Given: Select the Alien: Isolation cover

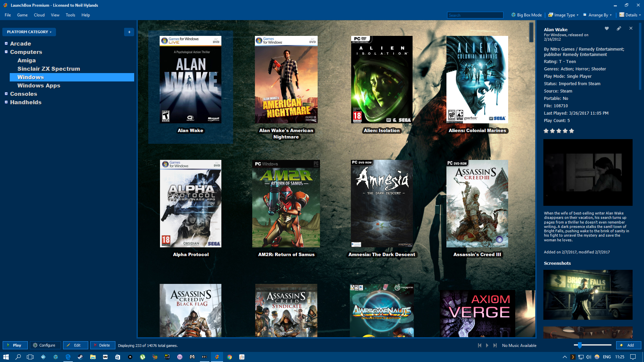Looking at the screenshot, I should (x=382, y=79).
